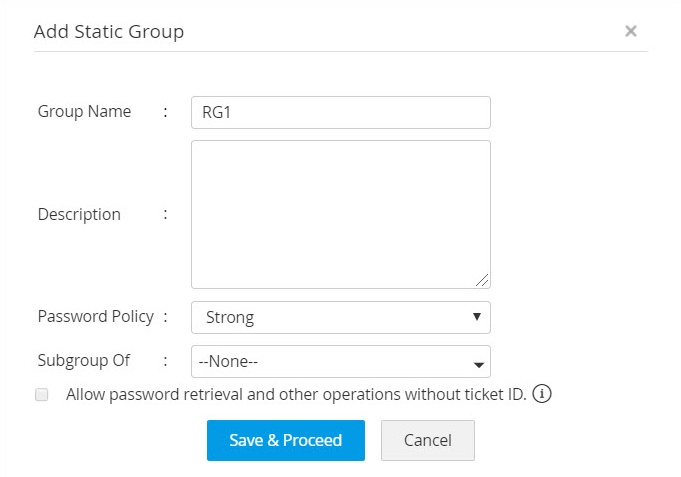Open the Password Policy dropdown
The height and width of the screenshot is (477, 681).
[340, 318]
